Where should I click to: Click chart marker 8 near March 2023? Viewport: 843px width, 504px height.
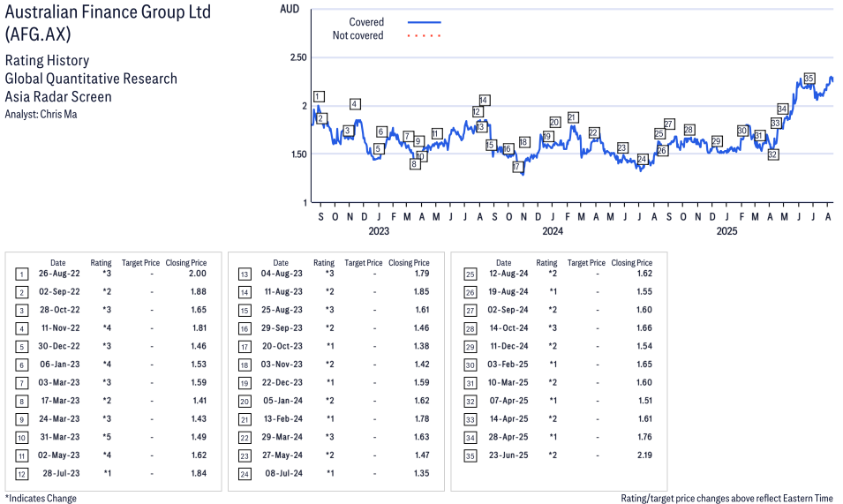414,164
